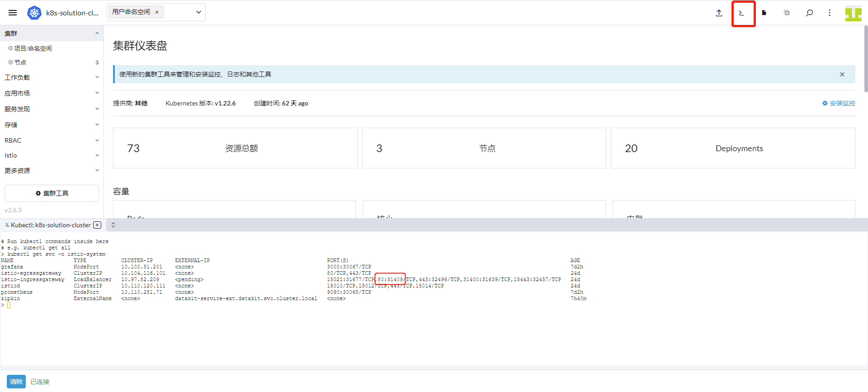This screenshot has width=868, height=392.
Task: Click the 清除 button
Action: 16,382
